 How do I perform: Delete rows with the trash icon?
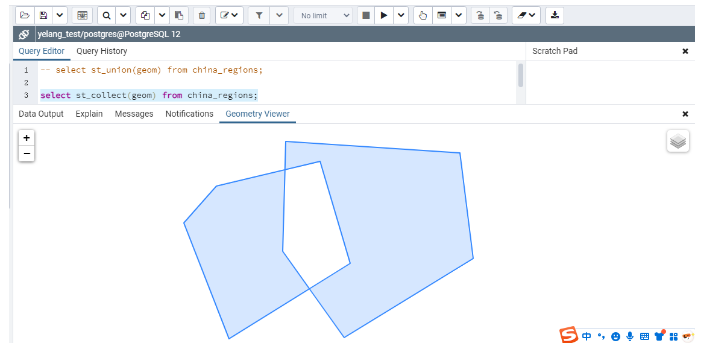[202, 15]
